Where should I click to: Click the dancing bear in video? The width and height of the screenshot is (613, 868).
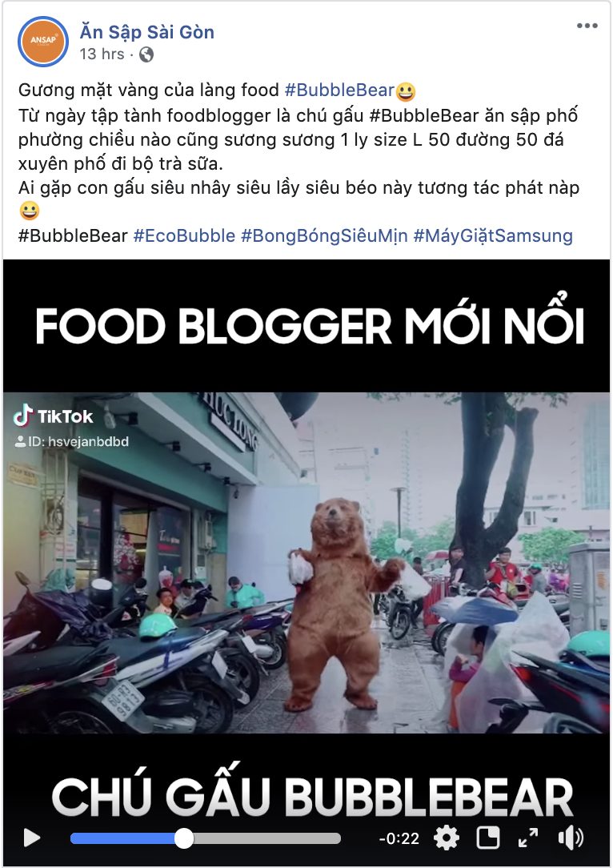pos(339,604)
